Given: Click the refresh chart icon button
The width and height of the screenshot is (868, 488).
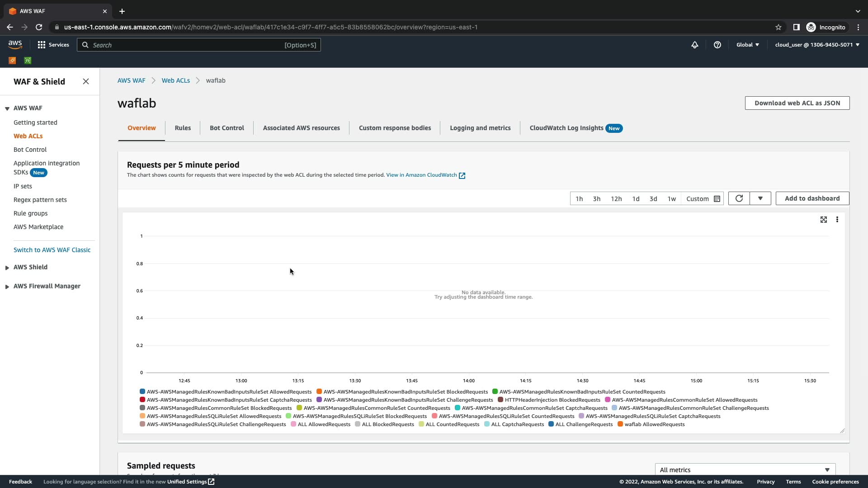Looking at the screenshot, I should [x=739, y=198].
